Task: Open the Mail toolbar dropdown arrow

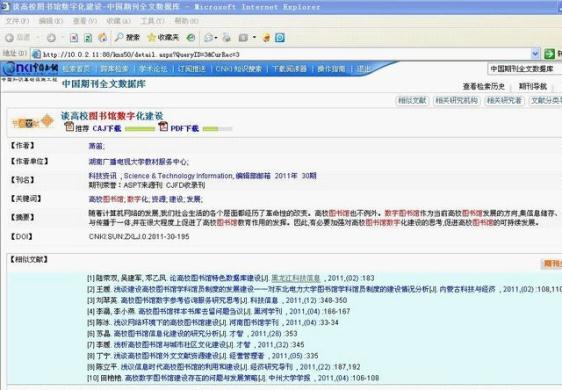Action: coord(216,38)
